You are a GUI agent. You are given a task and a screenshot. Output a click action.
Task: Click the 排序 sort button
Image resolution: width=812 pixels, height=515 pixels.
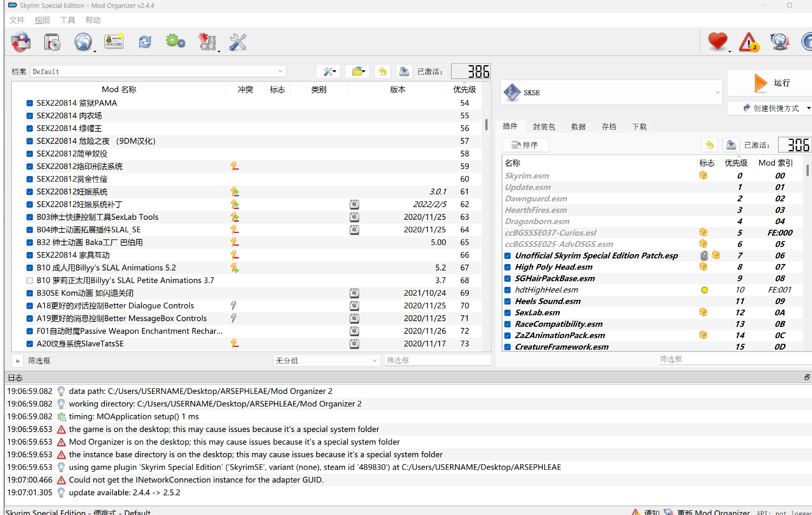(525, 145)
